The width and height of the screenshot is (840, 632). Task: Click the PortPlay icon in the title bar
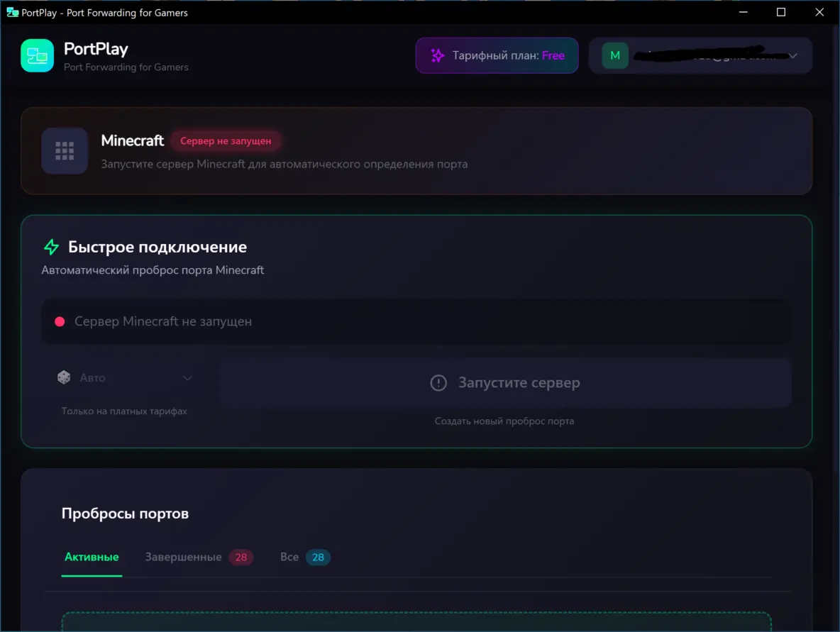(12, 12)
